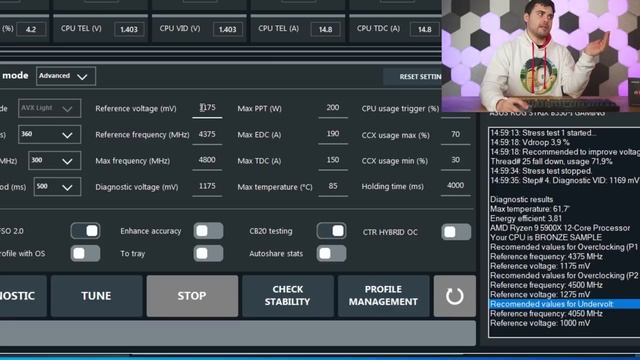Open PROFILE MANAGEMENT

tap(383, 296)
